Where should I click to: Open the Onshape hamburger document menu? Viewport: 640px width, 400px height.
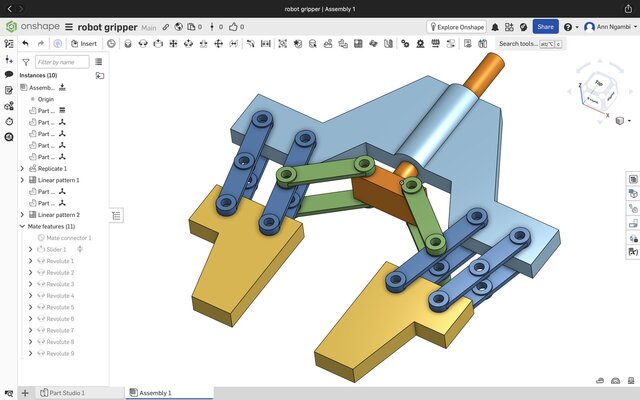(x=69, y=27)
